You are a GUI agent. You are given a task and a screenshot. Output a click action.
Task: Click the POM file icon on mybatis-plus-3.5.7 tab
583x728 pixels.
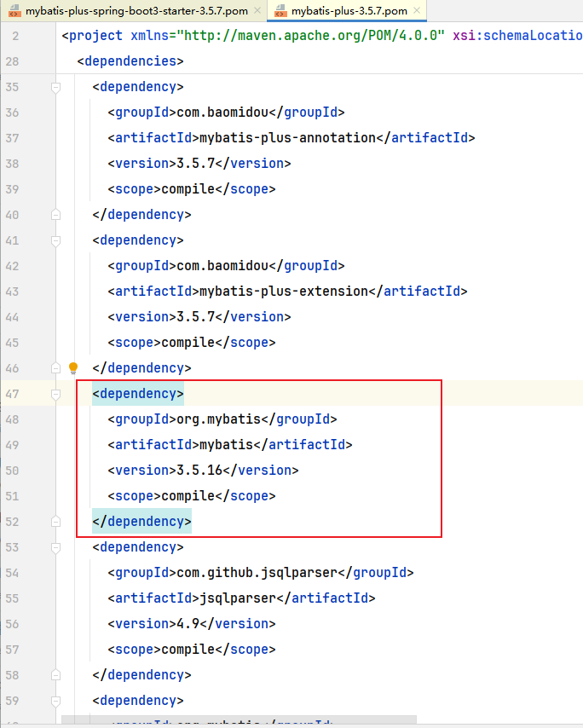[280, 11]
